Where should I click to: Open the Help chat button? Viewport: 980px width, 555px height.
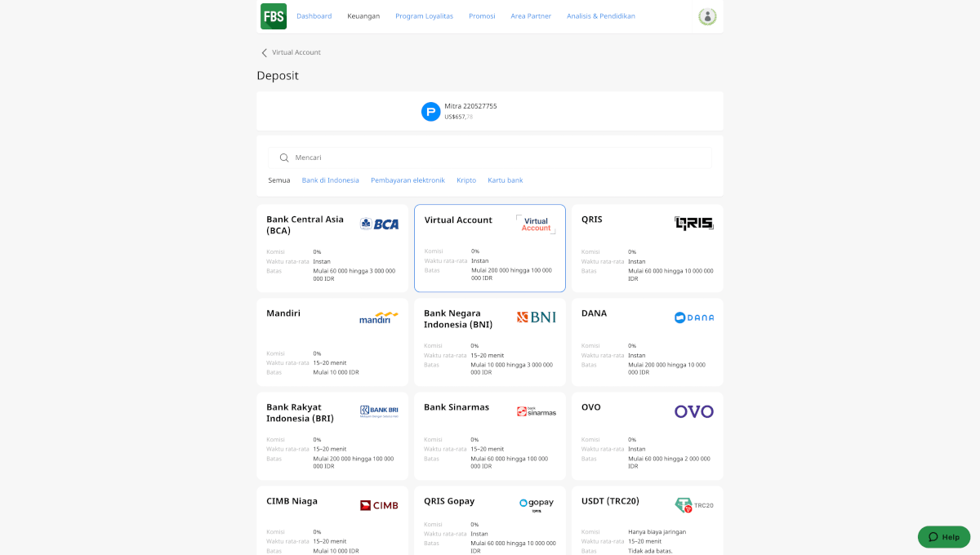944,537
